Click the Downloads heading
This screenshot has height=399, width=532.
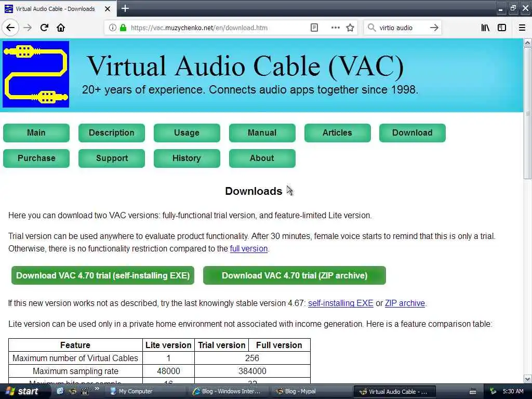point(254,191)
